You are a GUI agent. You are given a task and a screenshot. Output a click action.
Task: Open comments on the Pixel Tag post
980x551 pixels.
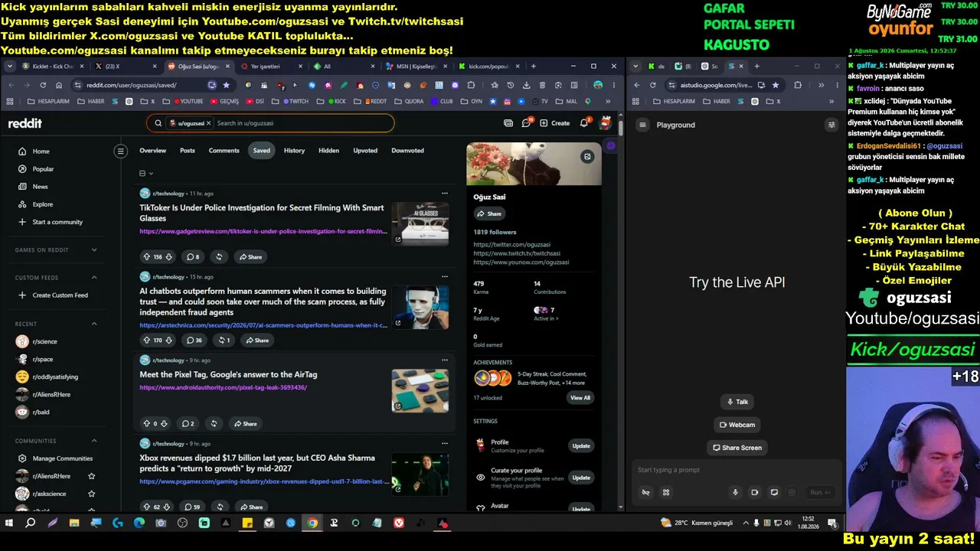(x=188, y=423)
